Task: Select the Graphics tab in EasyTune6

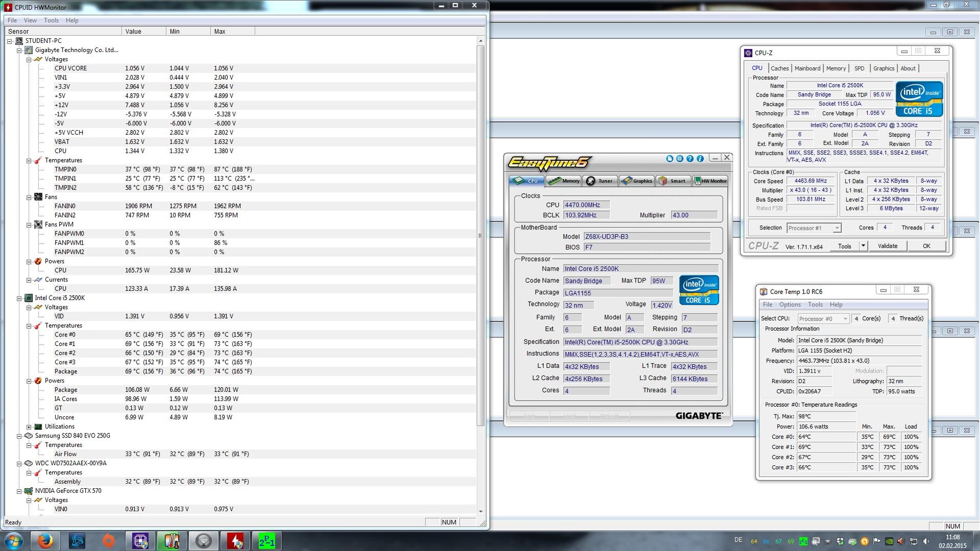Action: tap(637, 181)
